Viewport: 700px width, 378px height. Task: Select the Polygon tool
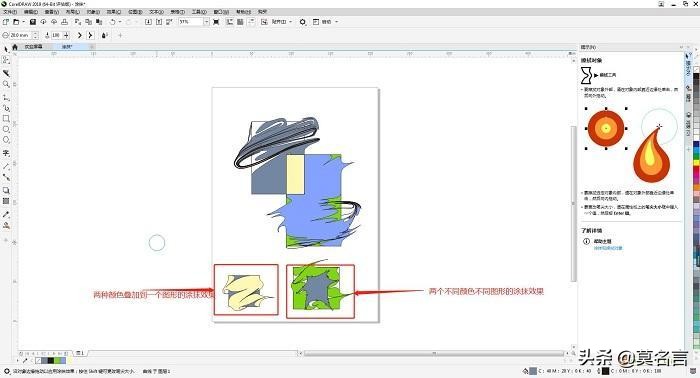(x=6, y=140)
